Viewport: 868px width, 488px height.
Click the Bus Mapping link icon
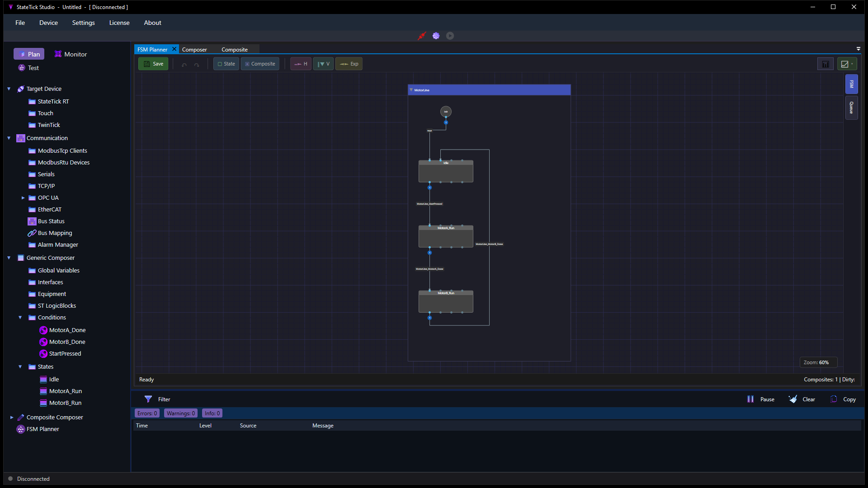[32, 233]
